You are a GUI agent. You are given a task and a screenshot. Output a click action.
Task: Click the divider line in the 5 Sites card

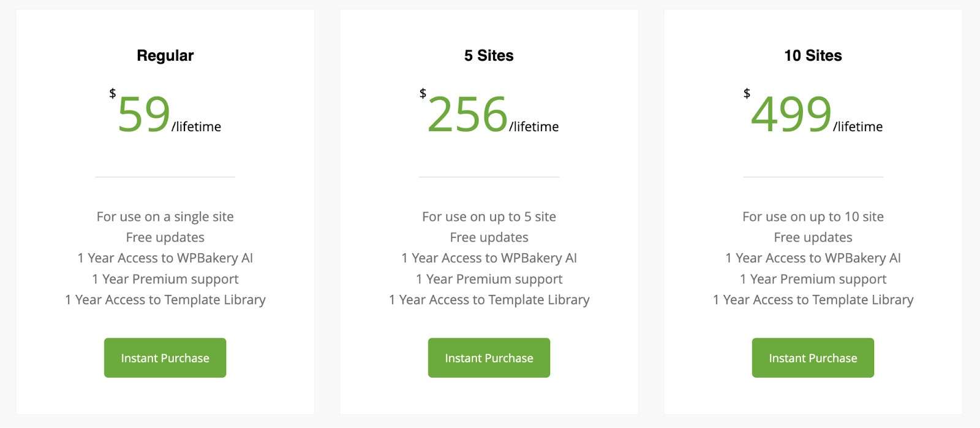point(488,177)
